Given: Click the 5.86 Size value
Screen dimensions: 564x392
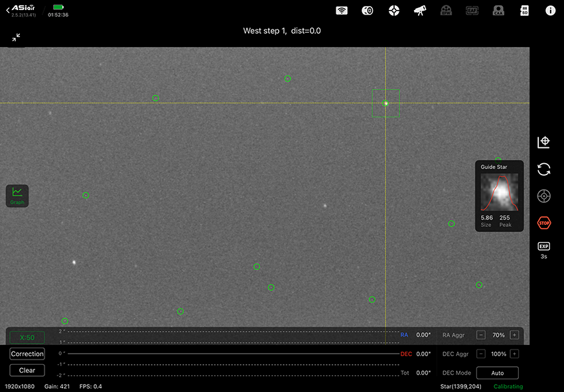Looking at the screenshot, I should (x=486, y=218).
